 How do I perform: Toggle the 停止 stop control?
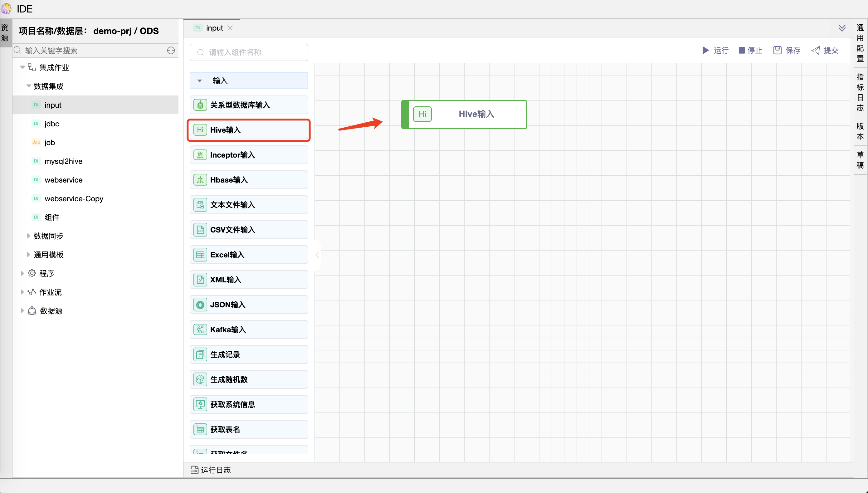point(750,50)
